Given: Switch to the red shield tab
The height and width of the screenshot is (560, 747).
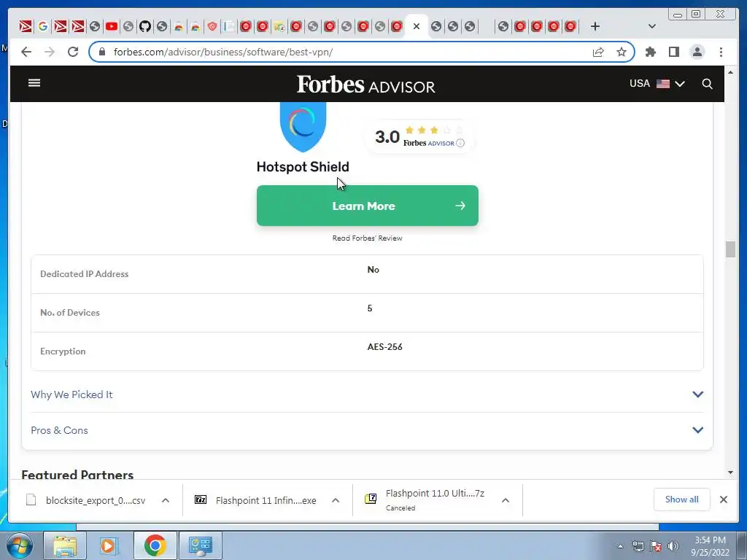Looking at the screenshot, I should point(212,26).
